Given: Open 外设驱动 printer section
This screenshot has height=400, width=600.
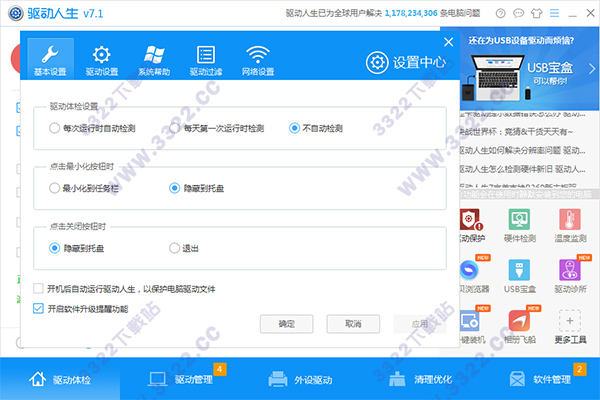Looking at the screenshot, I should [x=300, y=379].
